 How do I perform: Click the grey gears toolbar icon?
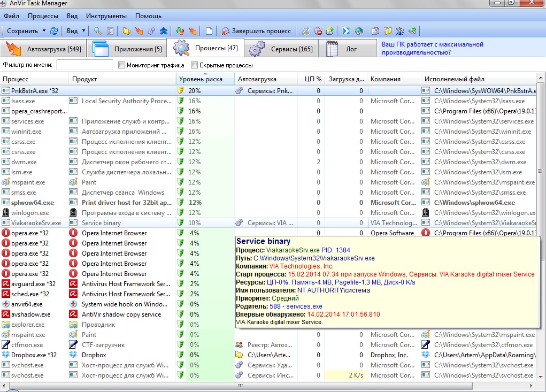(151, 31)
